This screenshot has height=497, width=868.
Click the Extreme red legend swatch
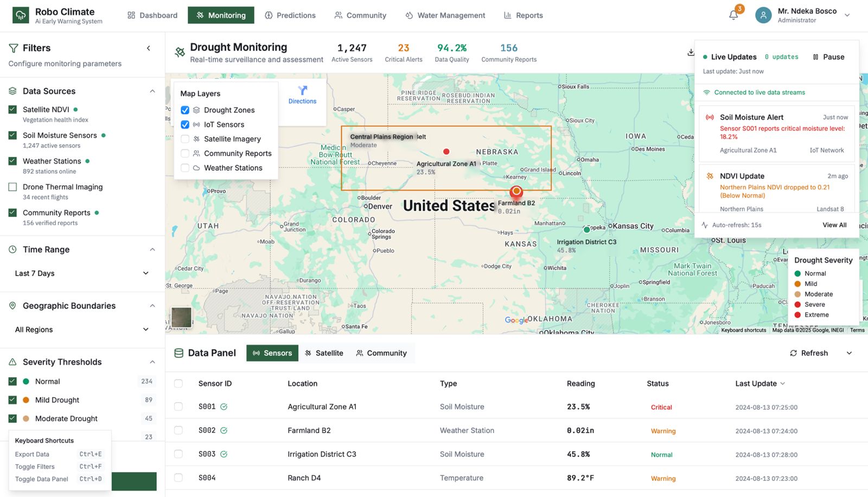(x=797, y=315)
